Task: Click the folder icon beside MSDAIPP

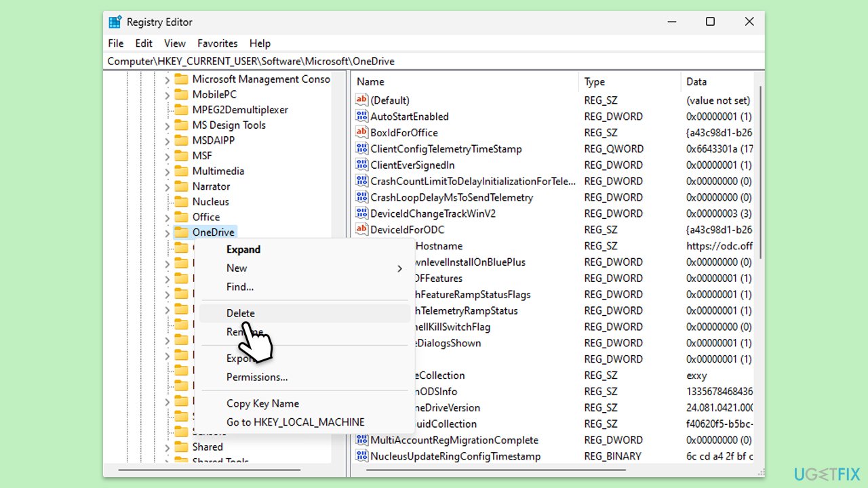Action: coord(181,140)
